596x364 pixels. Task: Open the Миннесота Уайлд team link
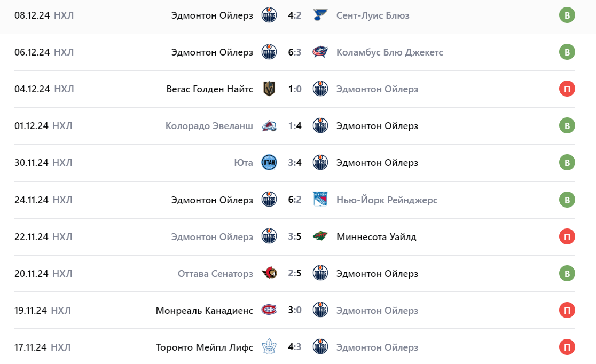376,236
